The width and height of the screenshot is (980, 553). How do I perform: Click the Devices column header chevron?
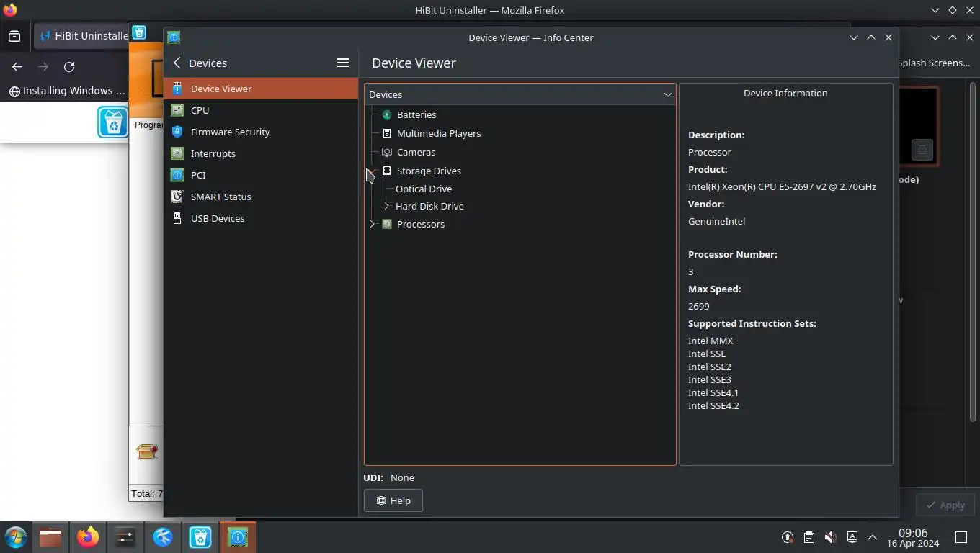(667, 94)
